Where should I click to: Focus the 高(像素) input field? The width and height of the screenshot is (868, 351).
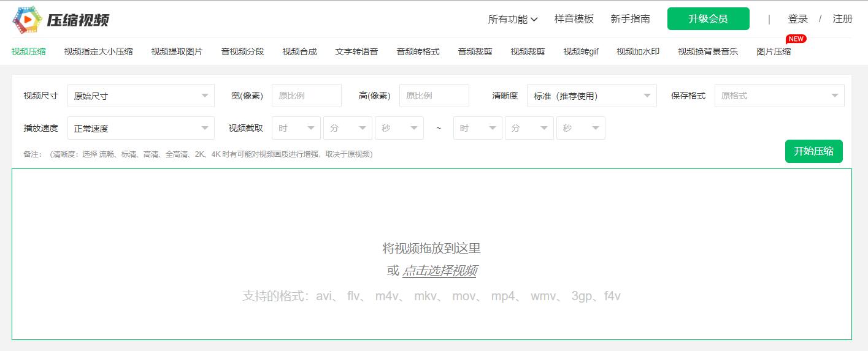[434, 96]
